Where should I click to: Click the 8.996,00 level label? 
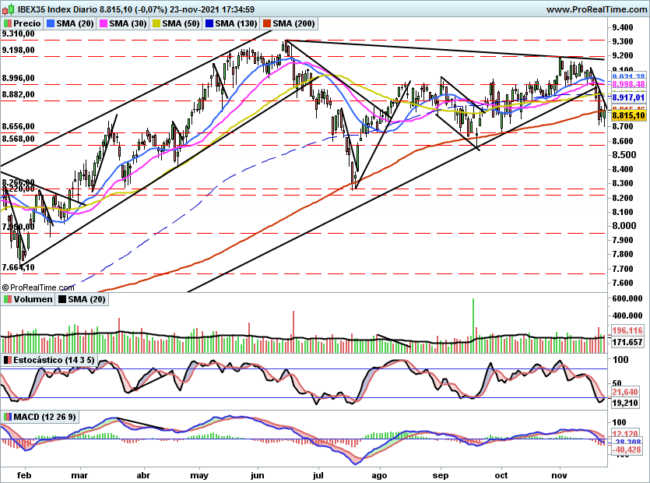coord(18,78)
